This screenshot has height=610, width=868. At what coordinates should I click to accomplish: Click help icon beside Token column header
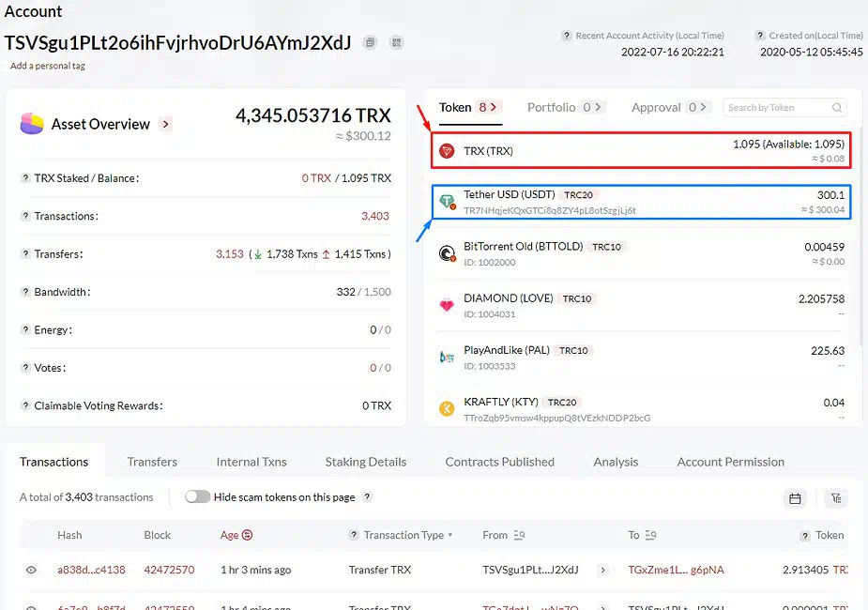tap(805, 535)
